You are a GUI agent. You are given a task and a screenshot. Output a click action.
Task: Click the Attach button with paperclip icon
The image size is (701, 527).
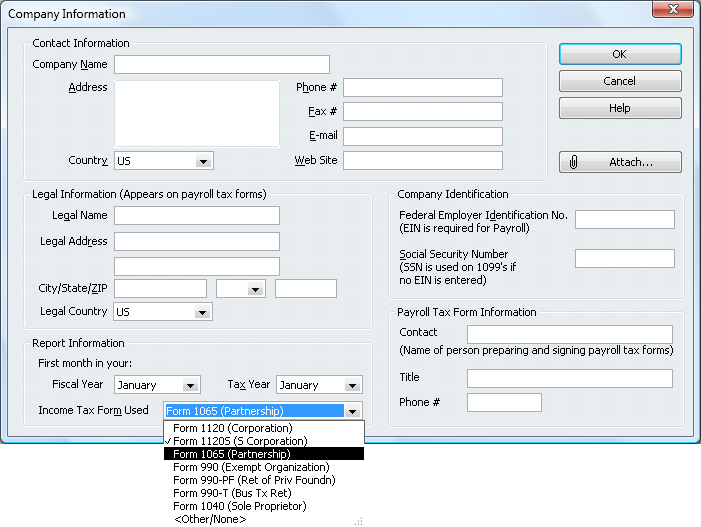[x=620, y=162]
